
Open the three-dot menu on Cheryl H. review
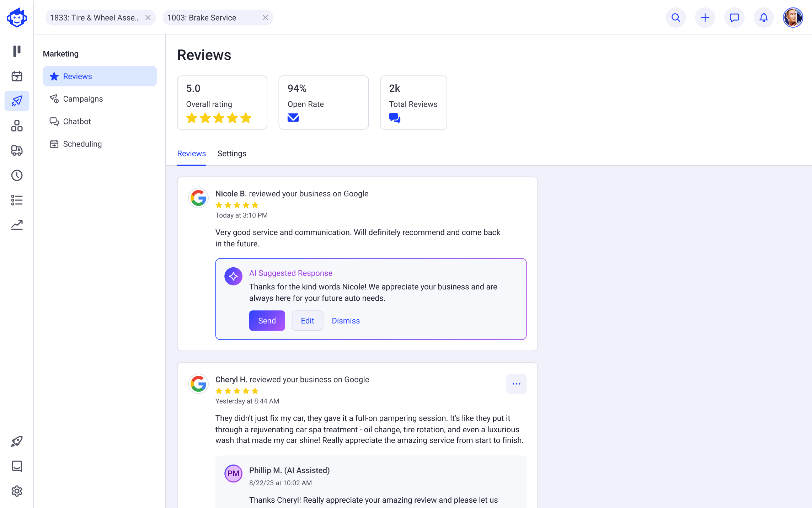(516, 384)
